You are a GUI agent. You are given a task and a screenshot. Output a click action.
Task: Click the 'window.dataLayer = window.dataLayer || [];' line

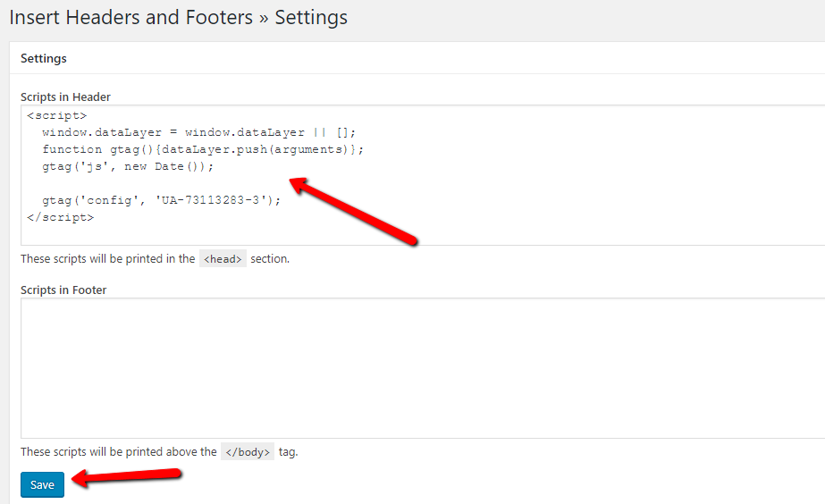[x=199, y=132]
